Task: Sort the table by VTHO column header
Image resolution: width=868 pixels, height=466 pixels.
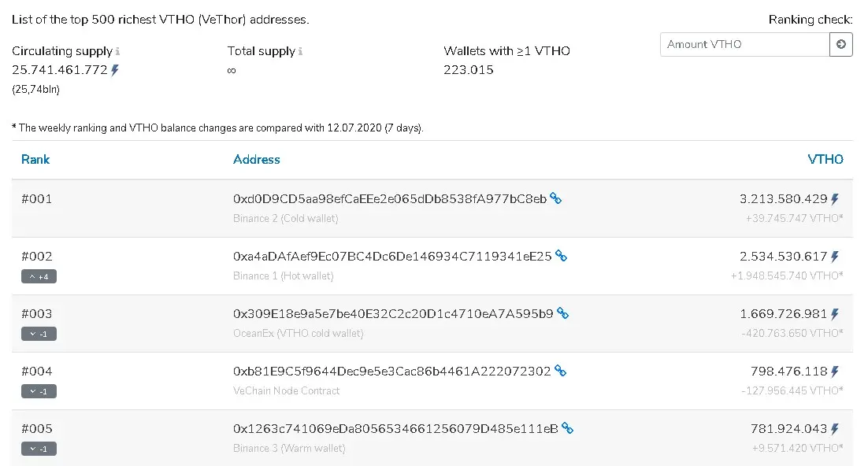Action: [825, 159]
